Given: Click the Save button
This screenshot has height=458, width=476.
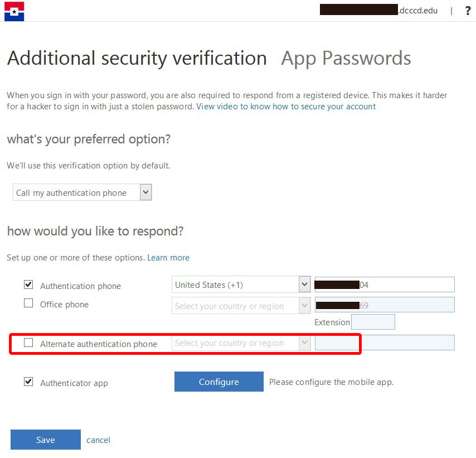Looking at the screenshot, I should [45, 440].
